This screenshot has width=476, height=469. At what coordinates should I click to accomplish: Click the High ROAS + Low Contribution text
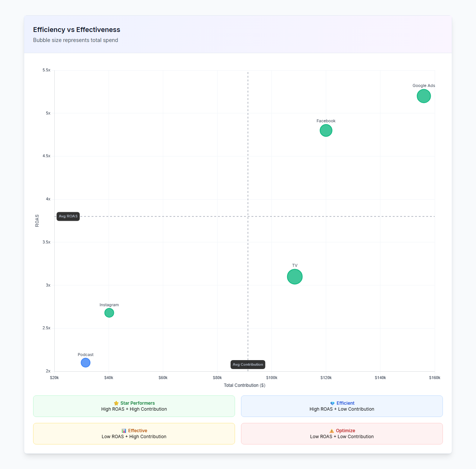342,409
